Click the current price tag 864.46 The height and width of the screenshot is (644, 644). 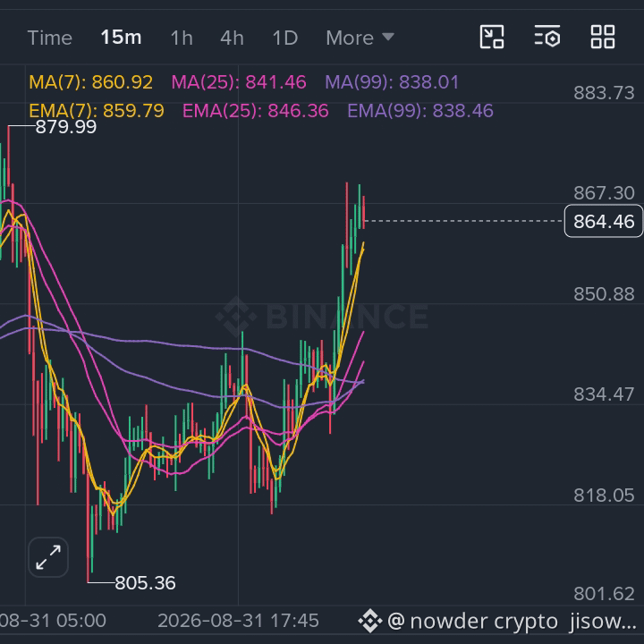coord(604,222)
